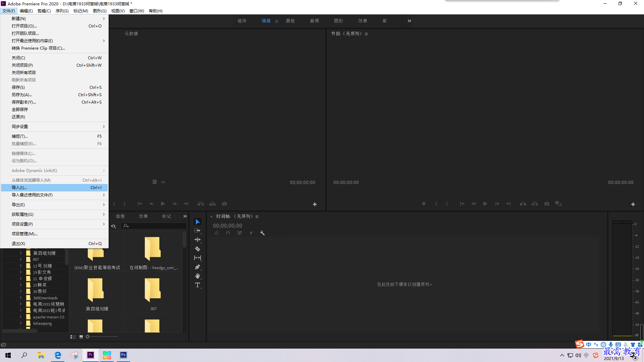Click Extract button in program monitor
Screen dimensions: 644x362
click(x=535, y=204)
